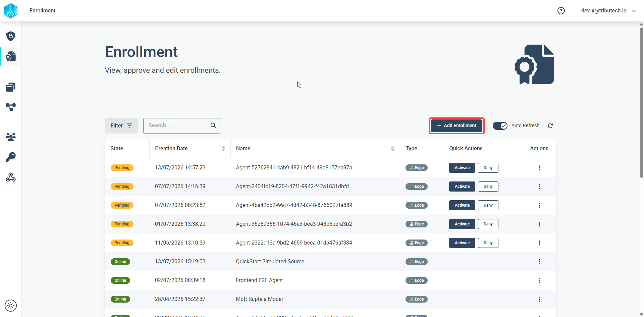Select name Agent-4ba42bd2-66c7-4d42-b348-8766027fa889

click(294, 205)
